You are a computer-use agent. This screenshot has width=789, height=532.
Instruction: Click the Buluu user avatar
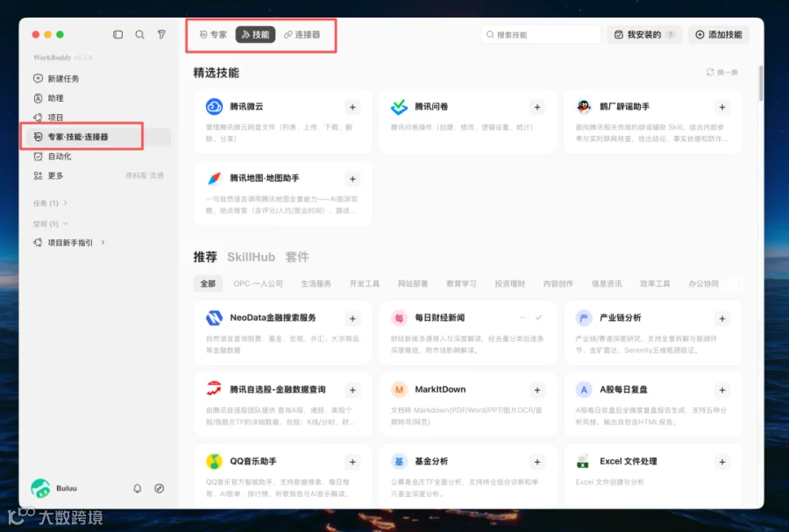pos(40,488)
